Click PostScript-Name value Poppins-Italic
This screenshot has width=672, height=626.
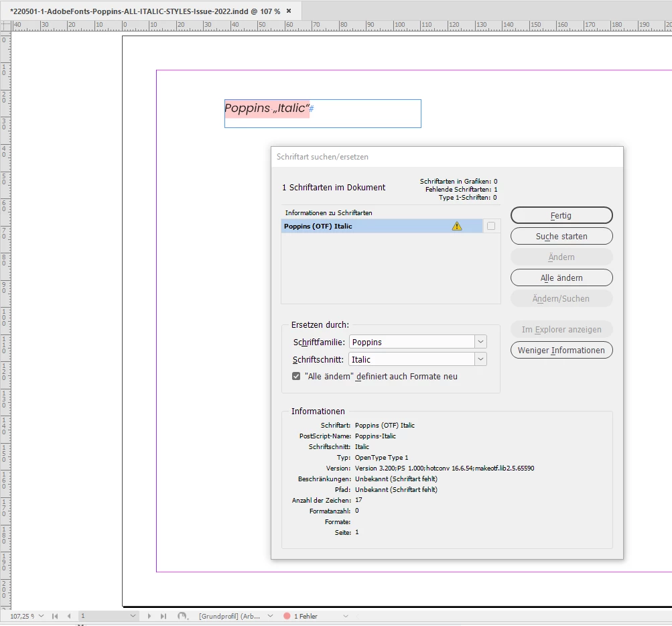tap(375, 436)
